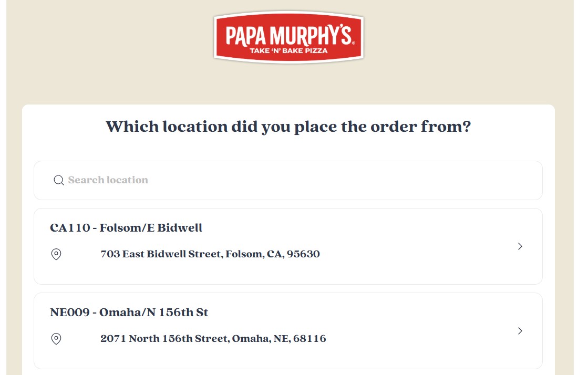Screen dimensions: 588x375
Task: Click the Papa Murphy's logo
Action: (288, 37)
